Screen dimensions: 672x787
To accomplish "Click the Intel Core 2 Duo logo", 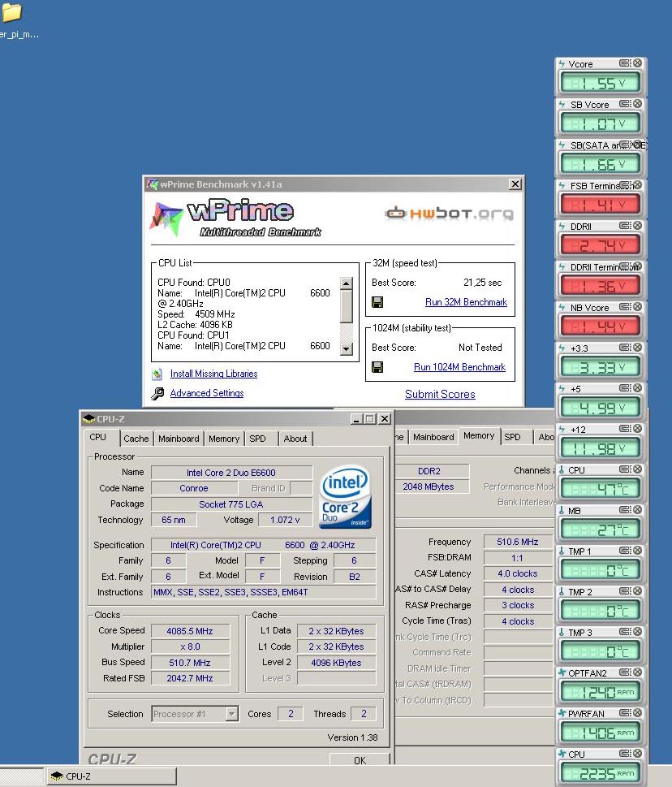I will (345, 497).
